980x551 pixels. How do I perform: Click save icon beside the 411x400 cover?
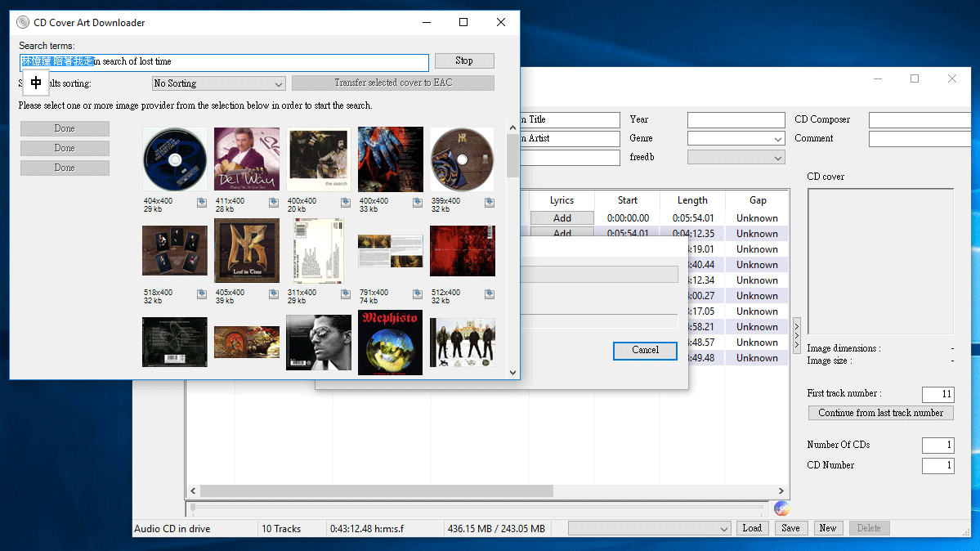pyautogui.click(x=274, y=203)
